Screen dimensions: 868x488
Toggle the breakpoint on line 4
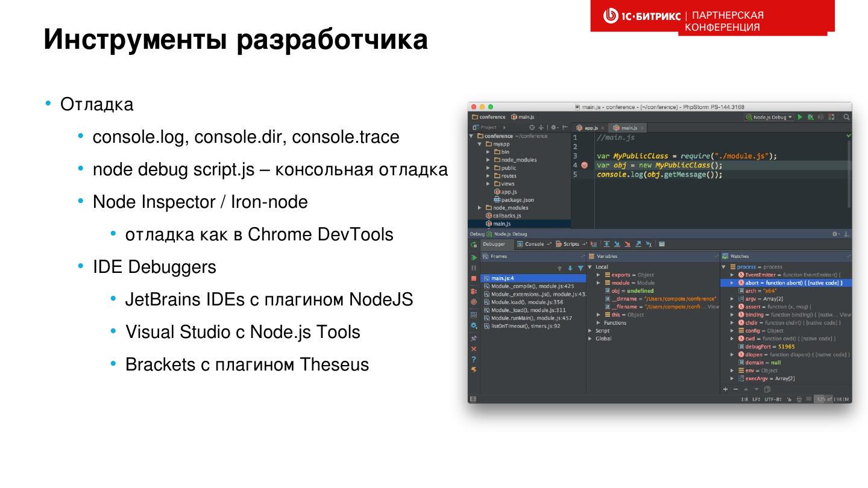(584, 165)
